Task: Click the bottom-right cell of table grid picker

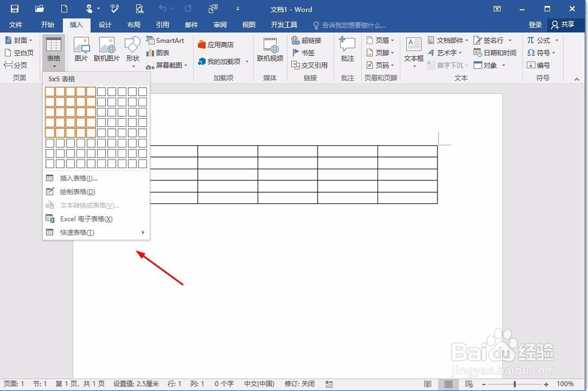Action: pos(142,164)
